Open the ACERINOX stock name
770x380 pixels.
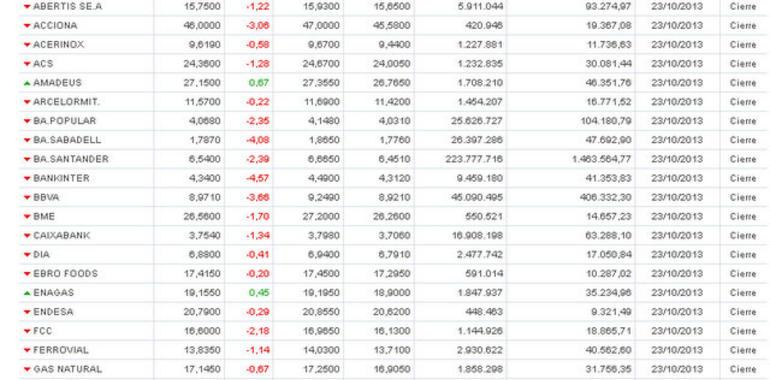(x=58, y=45)
